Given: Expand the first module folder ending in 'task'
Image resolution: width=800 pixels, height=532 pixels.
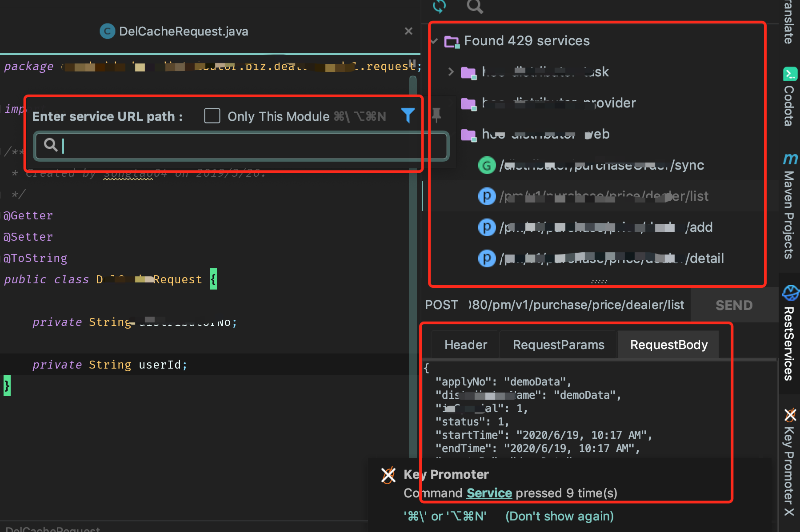Looking at the screenshot, I should pyautogui.click(x=451, y=71).
